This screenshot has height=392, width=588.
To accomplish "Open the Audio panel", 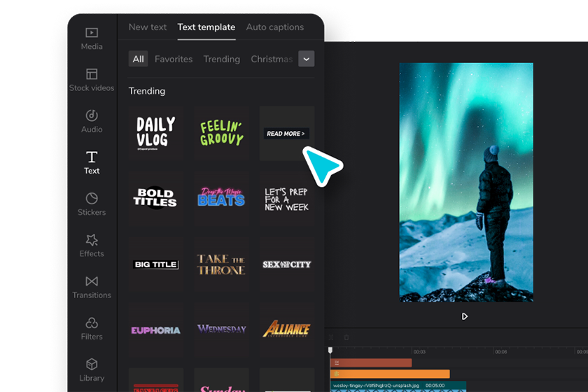I will coord(92,122).
